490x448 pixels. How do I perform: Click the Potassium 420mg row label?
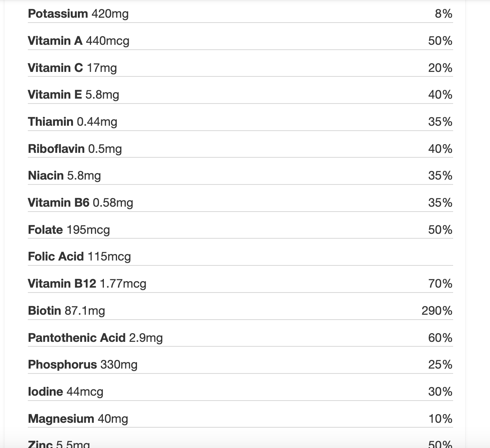[x=78, y=14]
